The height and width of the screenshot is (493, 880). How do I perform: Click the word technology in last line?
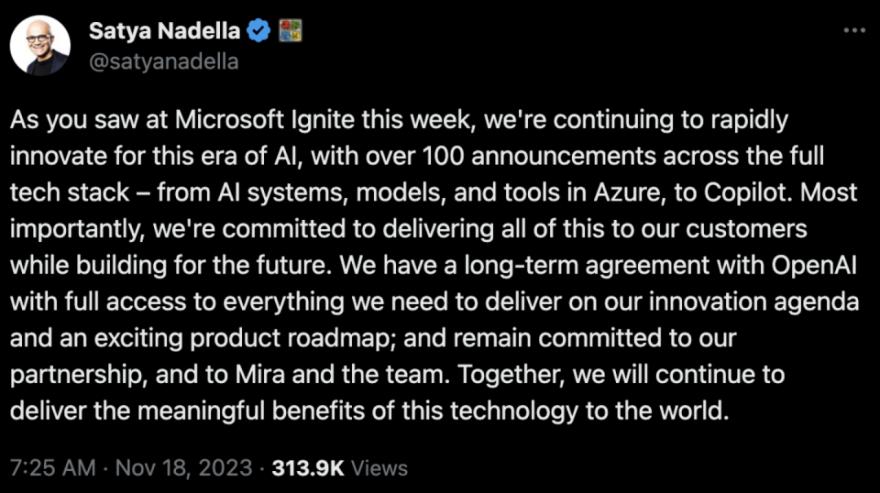pos(513,412)
